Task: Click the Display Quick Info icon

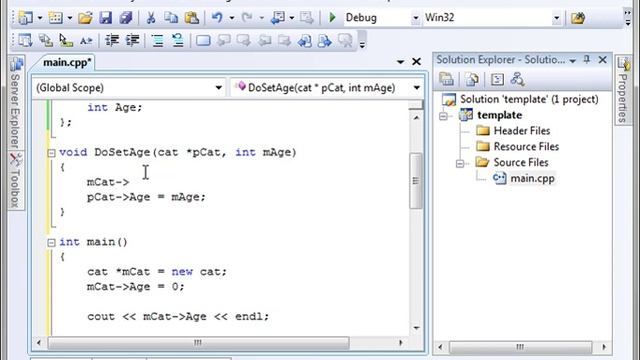Action: pyautogui.click(x=66, y=40)
